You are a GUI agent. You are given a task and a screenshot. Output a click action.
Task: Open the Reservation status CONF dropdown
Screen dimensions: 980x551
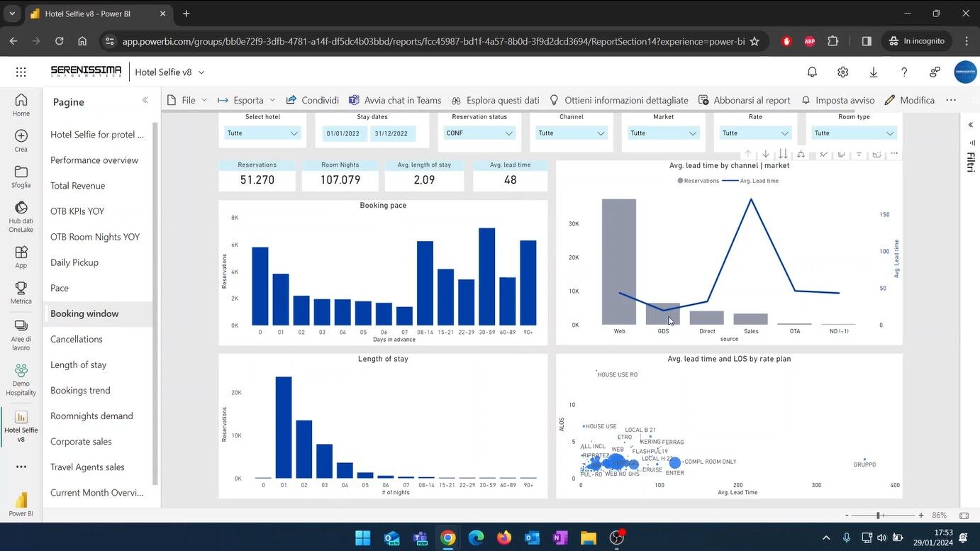pos(479,133)
